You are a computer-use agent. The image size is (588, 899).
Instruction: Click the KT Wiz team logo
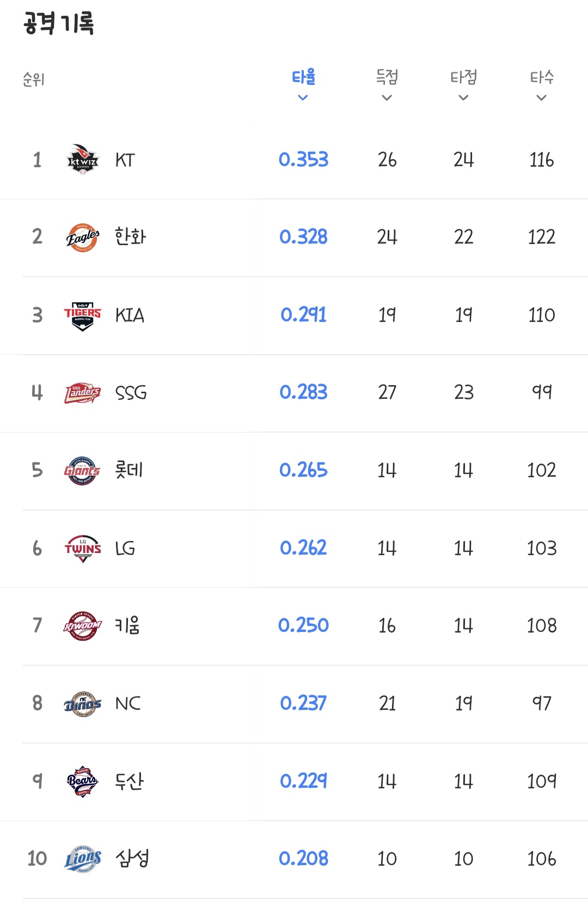82,160
